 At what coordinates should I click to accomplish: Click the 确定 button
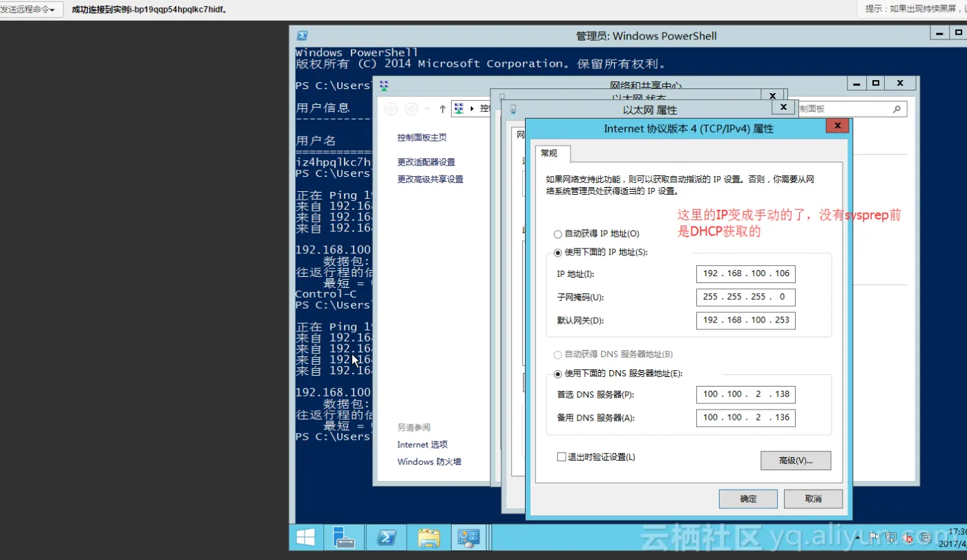click(748, 499)
